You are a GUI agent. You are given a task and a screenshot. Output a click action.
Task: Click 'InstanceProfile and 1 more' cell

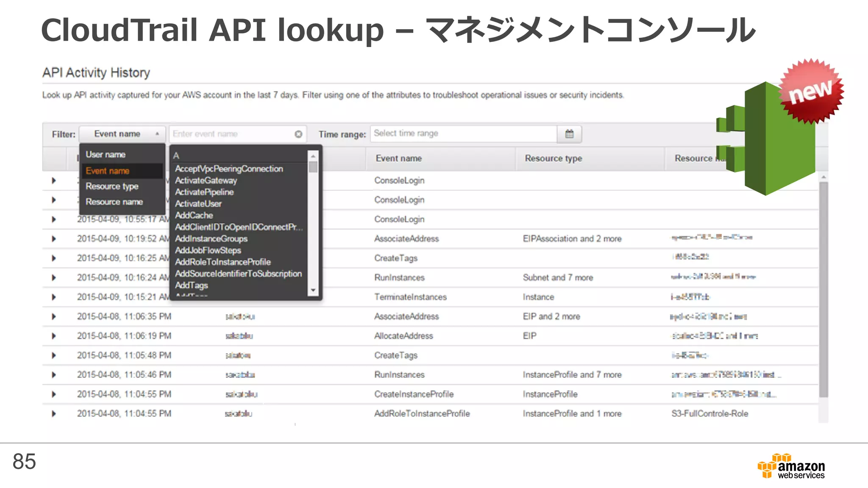(x=572, y=414)
